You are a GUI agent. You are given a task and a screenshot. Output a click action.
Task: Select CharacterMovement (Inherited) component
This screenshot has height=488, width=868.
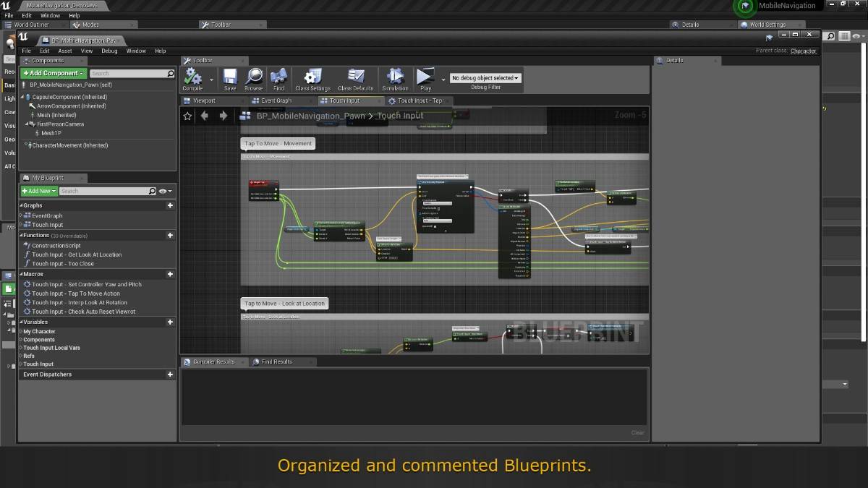pos(69,145)
